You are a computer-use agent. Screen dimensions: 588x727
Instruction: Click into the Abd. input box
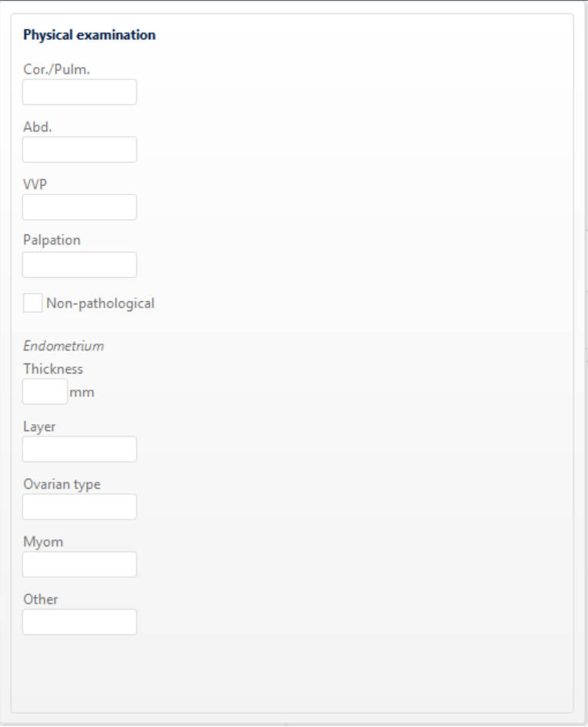(x=80, y=149)
